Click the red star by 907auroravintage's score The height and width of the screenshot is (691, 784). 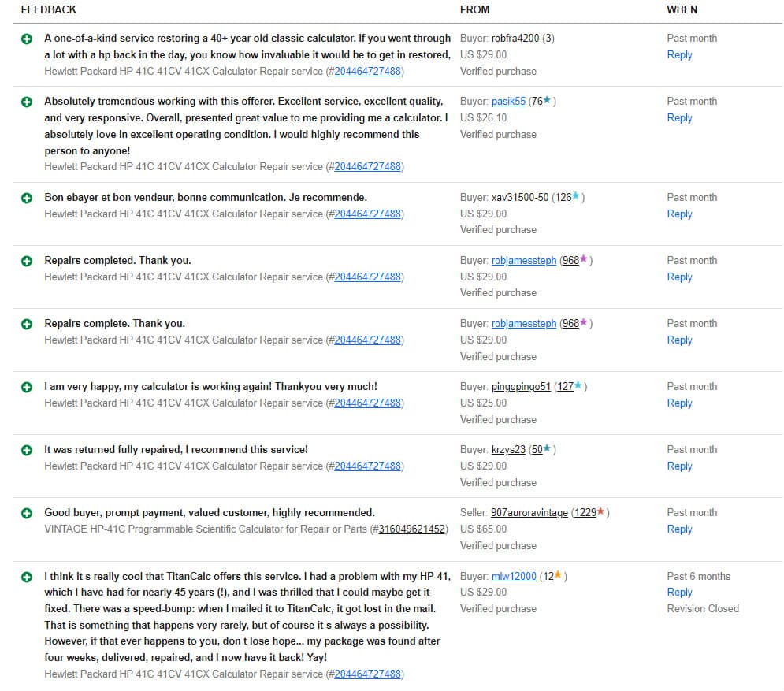(601, 512)
